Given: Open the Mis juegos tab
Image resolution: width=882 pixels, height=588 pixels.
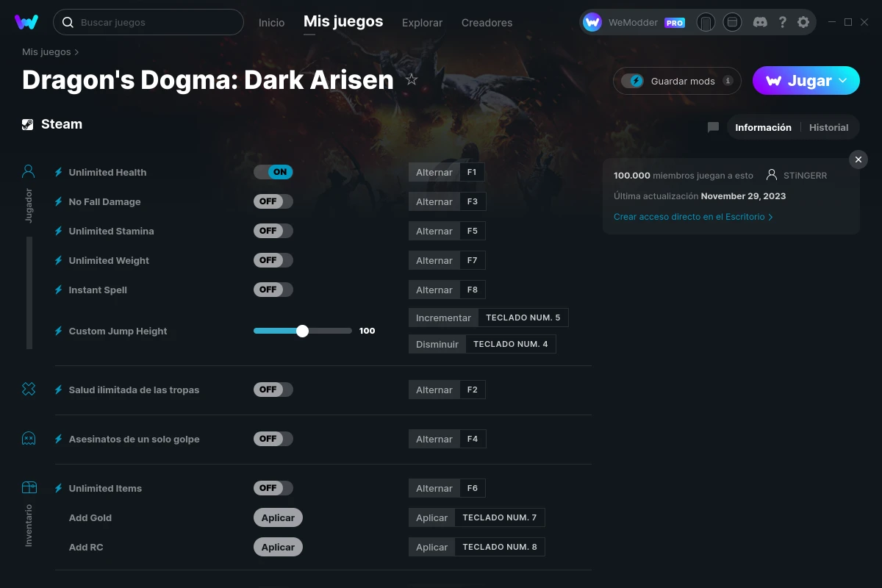Looking at the screenshot, I should [x=343, y=22].
